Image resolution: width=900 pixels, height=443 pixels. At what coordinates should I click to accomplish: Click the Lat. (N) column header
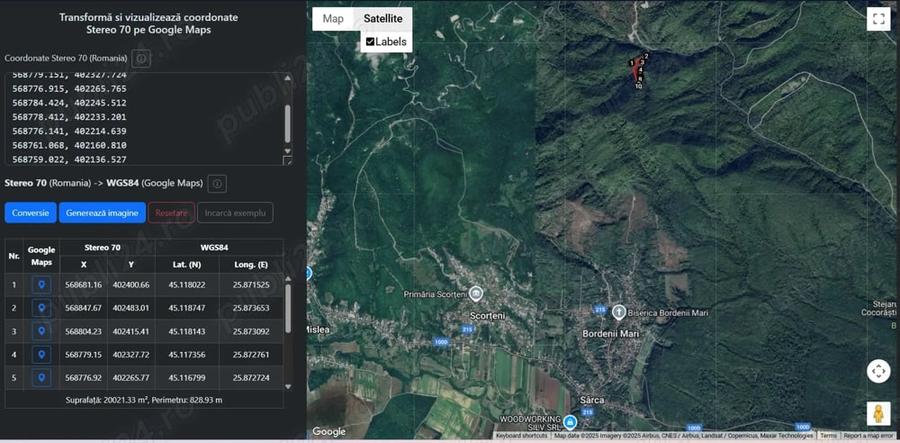187,264
